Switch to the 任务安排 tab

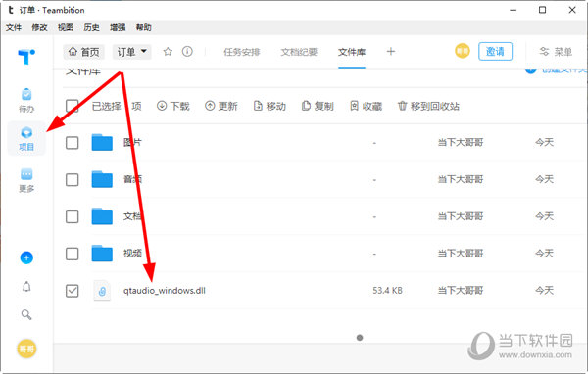pos(241,52)
